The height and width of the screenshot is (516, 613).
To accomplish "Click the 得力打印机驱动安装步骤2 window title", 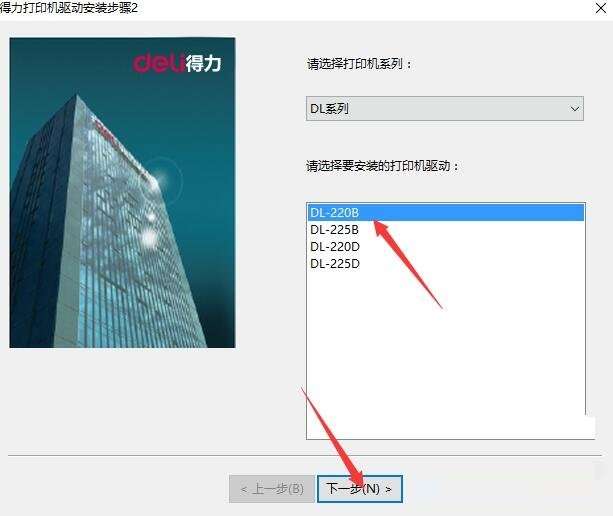I will coord(68,8).
